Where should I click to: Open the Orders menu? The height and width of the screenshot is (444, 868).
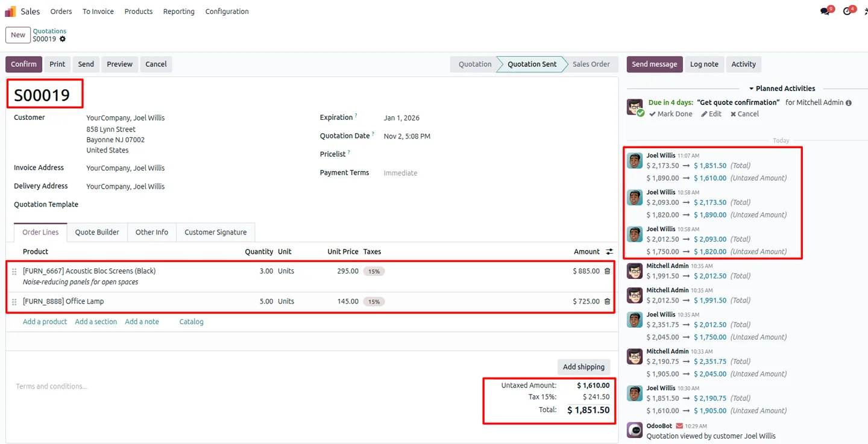[61, 11]
